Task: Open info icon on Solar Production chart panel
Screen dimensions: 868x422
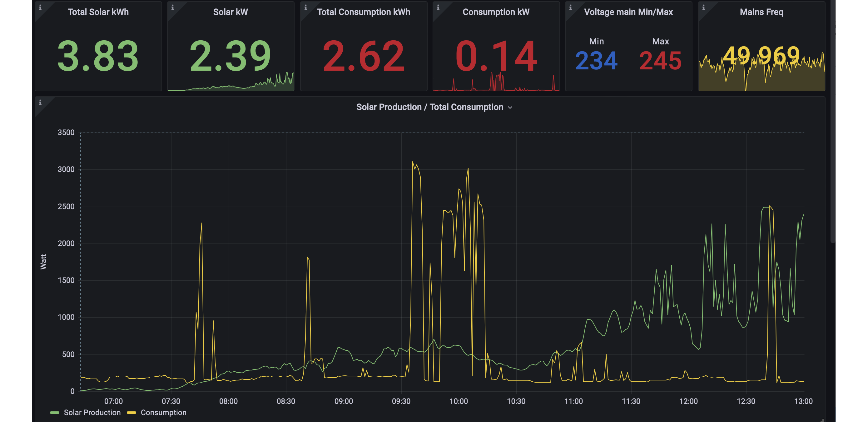Action: coord(40,102)
